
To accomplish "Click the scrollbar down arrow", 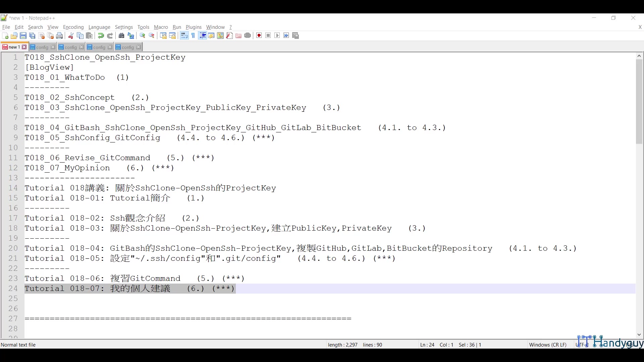I will click(x=639, y=335).
